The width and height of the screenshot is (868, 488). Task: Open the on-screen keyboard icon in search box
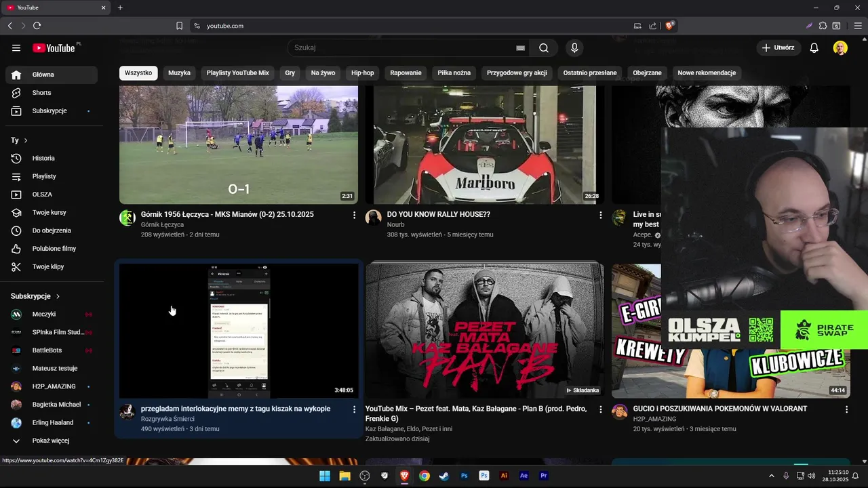click(520, 48)
